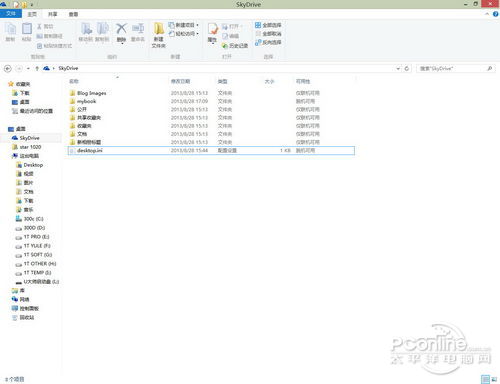
Task: Switch to the Share (共享) tab
Action: (x=52, y=14)
